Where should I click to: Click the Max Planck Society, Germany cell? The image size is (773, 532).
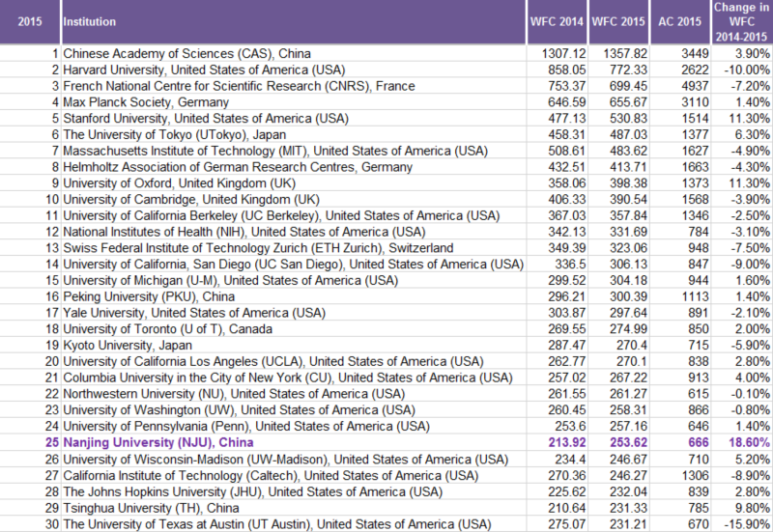click(x=146, y=102)
